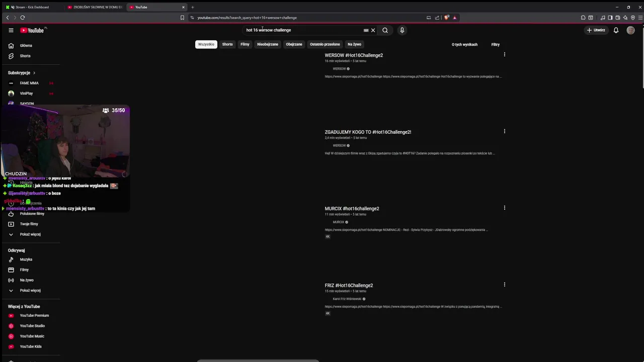Open the media control music note icon
This screenshot has height=362, width=644.
tap(603, 18)
